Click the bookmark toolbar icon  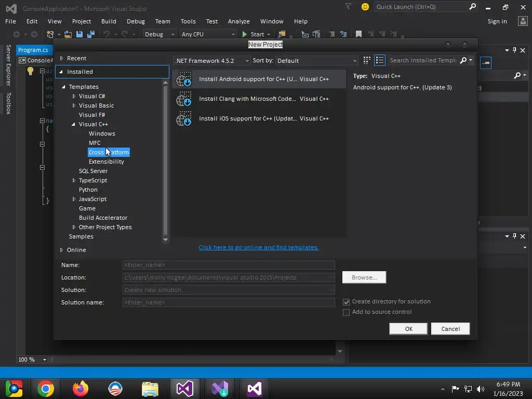pyautogui.click(x=358, y=34)
